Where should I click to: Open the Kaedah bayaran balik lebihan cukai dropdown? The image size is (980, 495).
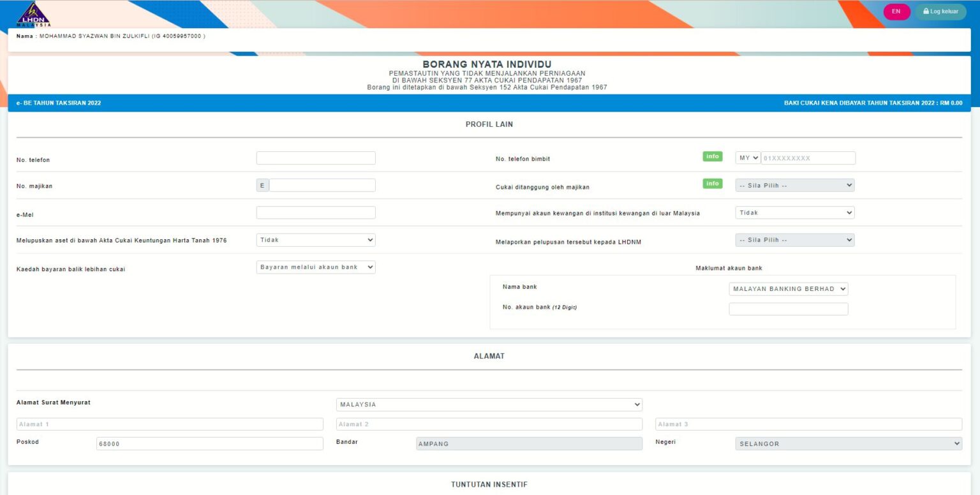[x=315, y=267]
